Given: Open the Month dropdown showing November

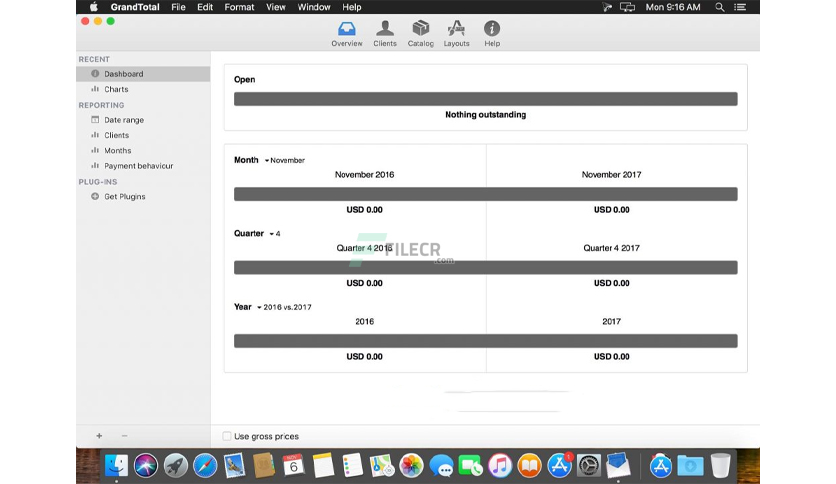Looking at the screenshot, I should (x=285, y=160).
